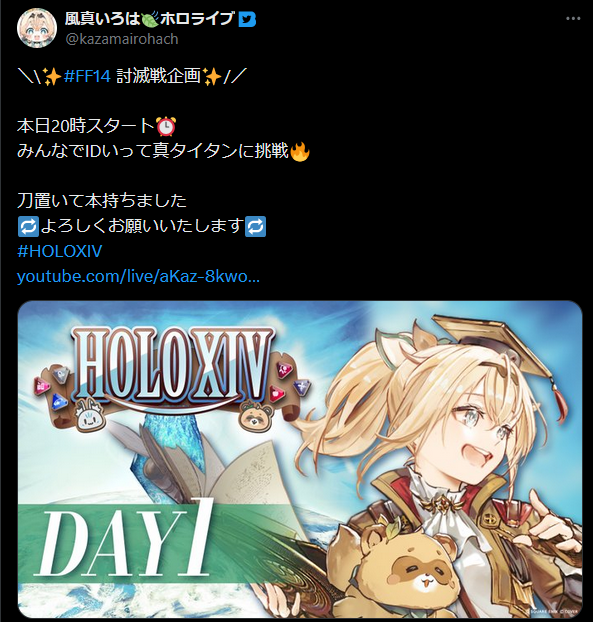
Task: Open the youtube.com/live link
Action: 138,276
